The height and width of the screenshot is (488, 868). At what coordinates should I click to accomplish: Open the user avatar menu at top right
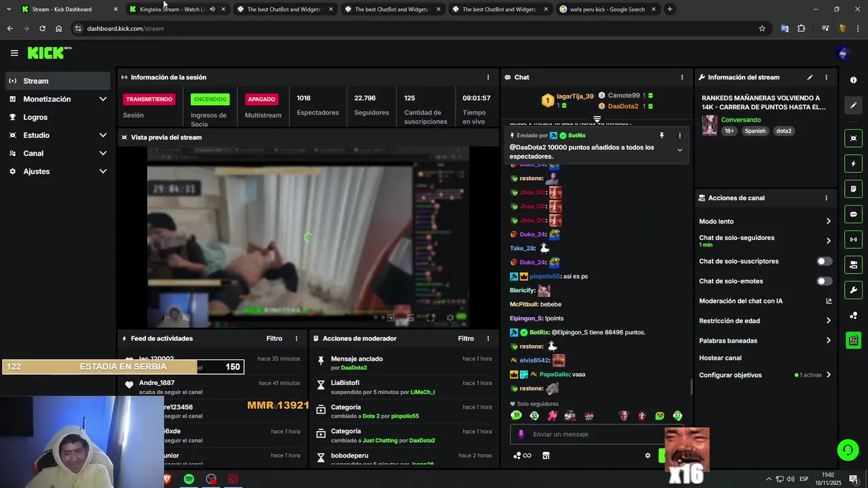(x=843, y=53)
